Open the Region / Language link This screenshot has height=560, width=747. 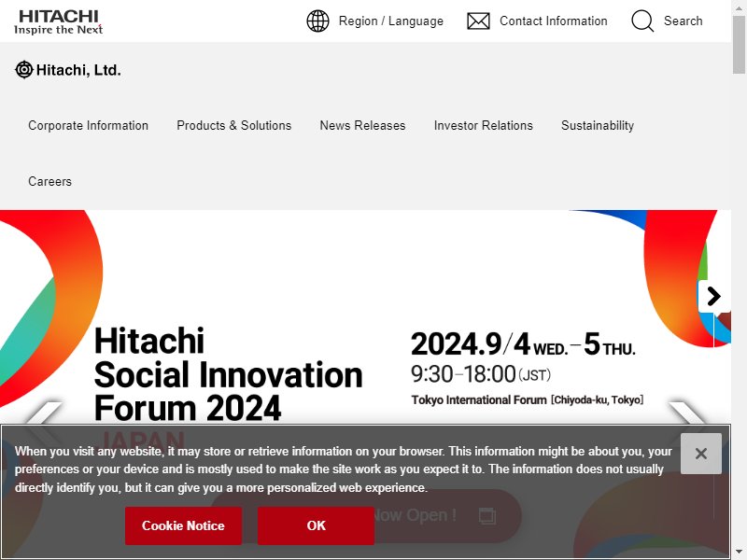[x=390, y=21]
